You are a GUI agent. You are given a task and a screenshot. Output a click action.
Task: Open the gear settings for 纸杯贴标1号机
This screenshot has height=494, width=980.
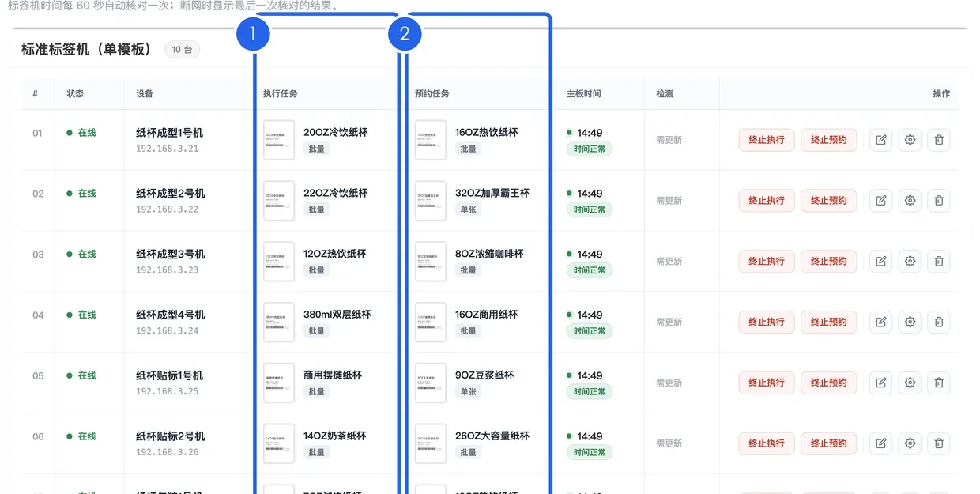click(x=910, y=383)
